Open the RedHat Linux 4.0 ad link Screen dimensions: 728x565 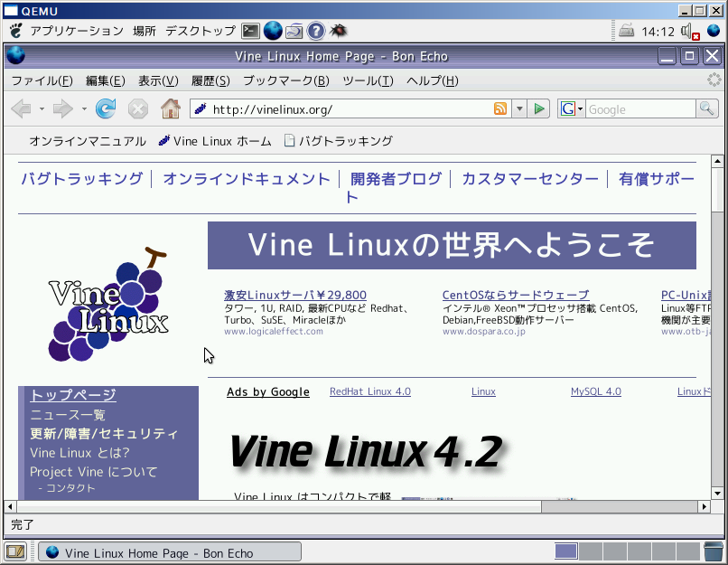(370, 391)
